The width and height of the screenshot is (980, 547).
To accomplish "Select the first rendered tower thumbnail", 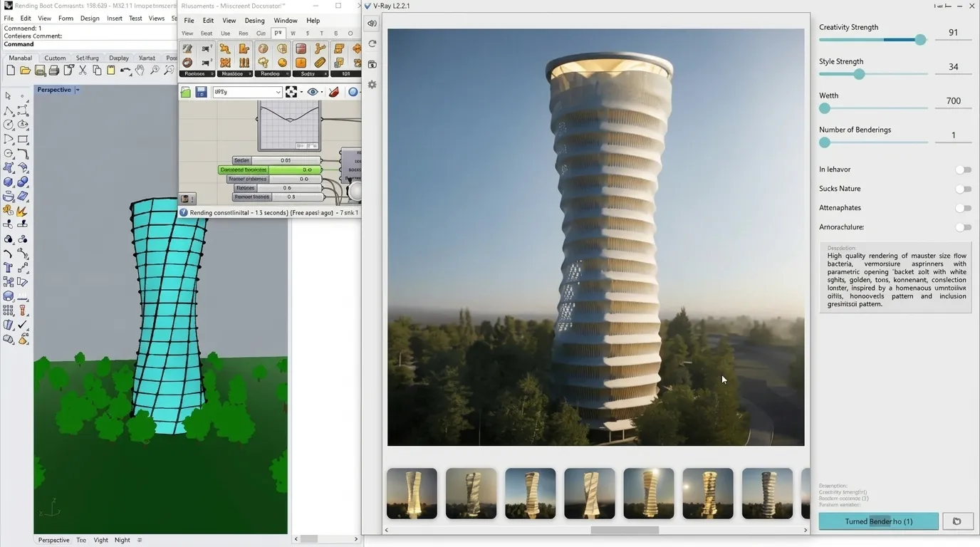I will [412, 494].
